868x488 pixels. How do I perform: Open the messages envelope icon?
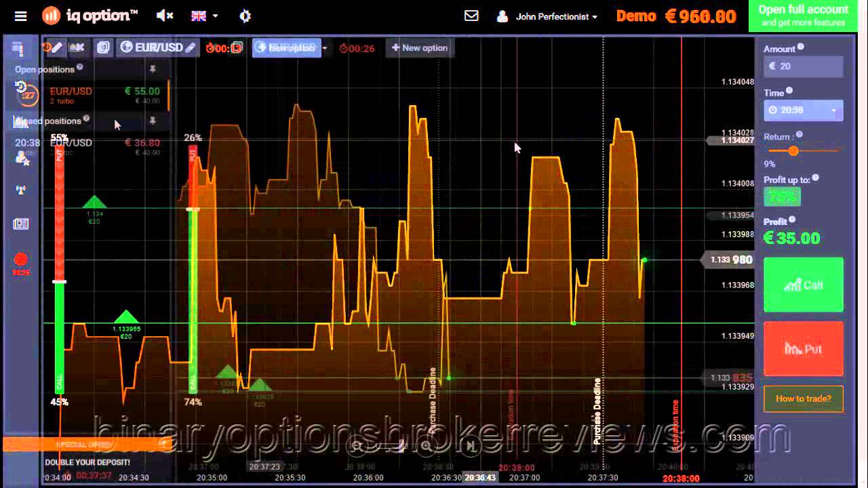(x=471, y=16)
